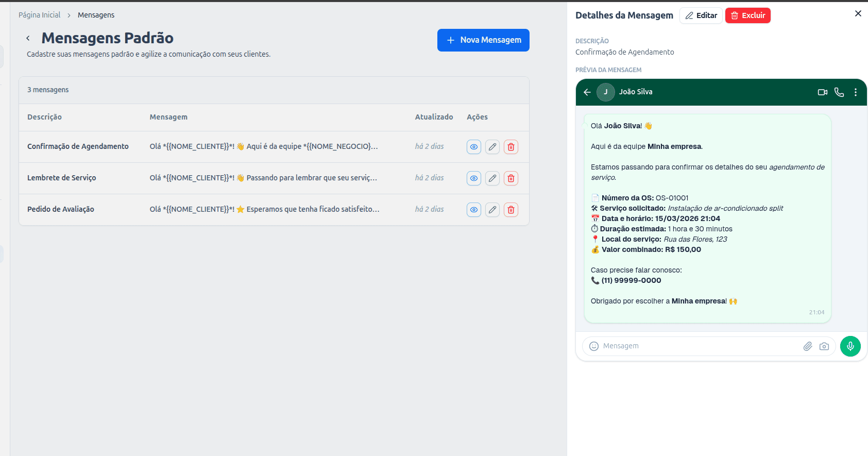This screenshot has height=456, width=868.
Task: View the Confirmação de Agendamento message preview
Action: pos(474,147)
